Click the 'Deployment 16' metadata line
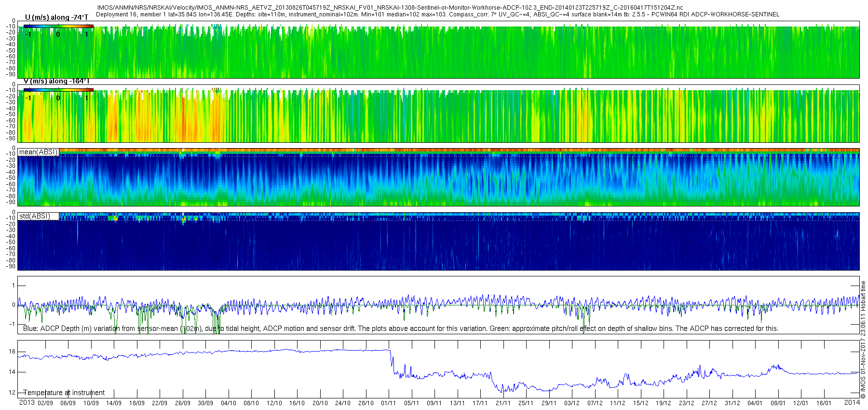The height and width of the screenshot is (410, 868). (x=437, y=14)
